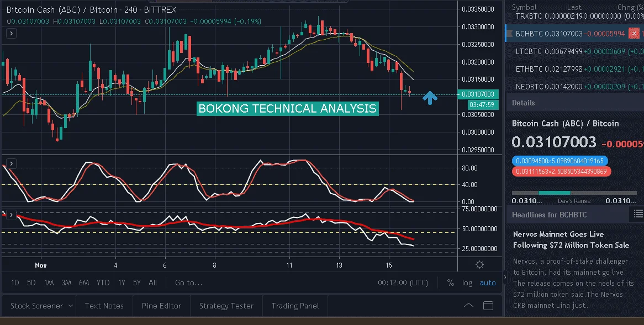The image size is (644, 325).
Task: Select the 3M time range
Action: [x=66, y=283]
